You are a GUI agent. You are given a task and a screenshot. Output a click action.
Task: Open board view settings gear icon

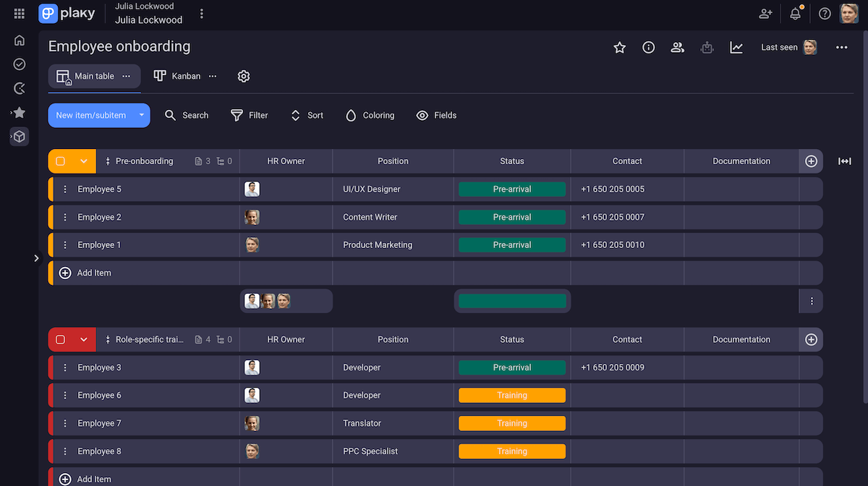click(243, 75)
